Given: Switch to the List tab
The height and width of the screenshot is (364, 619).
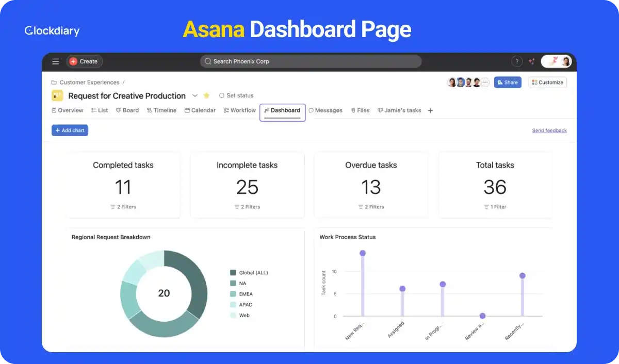Looking at the screenshot, I should [x=100, y=110].
